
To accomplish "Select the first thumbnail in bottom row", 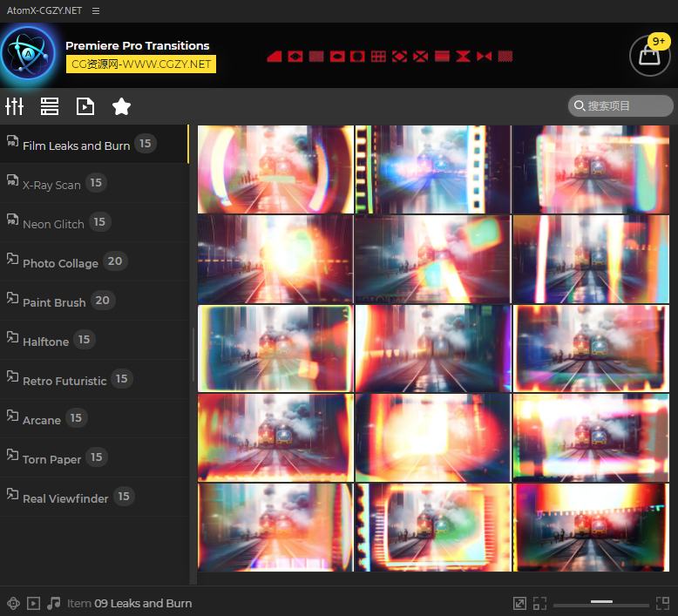I will (275, 527).
